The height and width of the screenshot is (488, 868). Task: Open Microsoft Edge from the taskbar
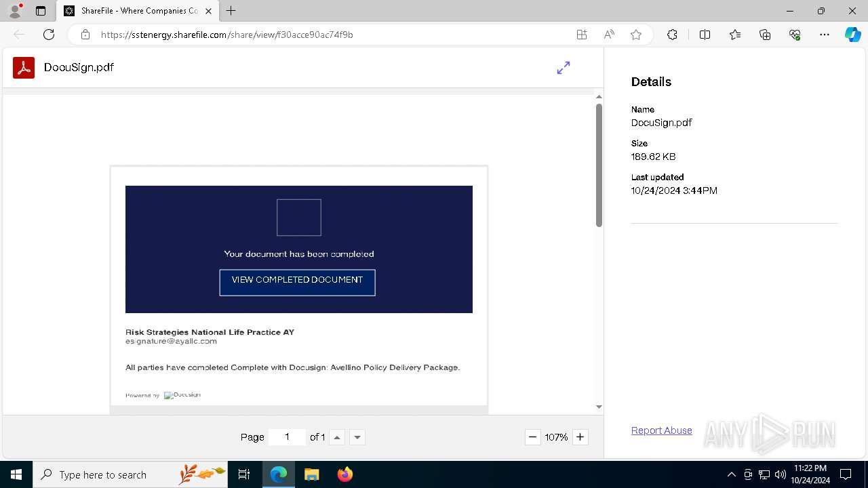tap(279, 474)
